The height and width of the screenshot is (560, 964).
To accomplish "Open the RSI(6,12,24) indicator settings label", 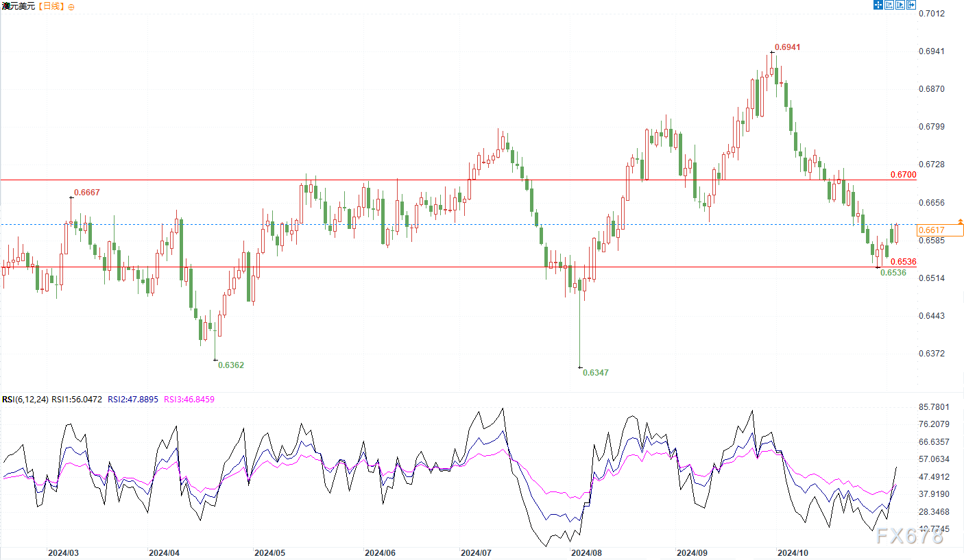I will pos(25,400).
